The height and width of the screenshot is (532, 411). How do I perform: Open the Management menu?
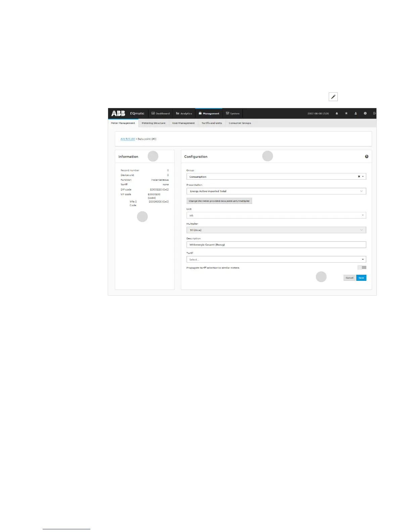(209, 114)
